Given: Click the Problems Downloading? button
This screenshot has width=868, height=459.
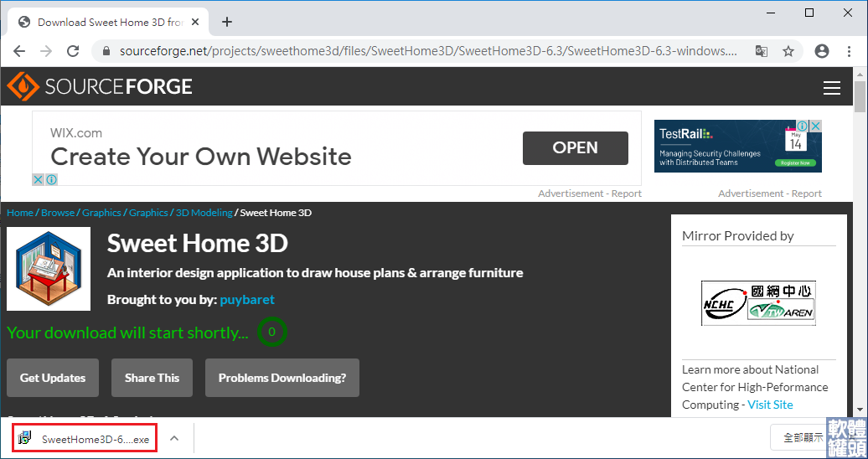Looking at the screenshot, I should 282,378.
